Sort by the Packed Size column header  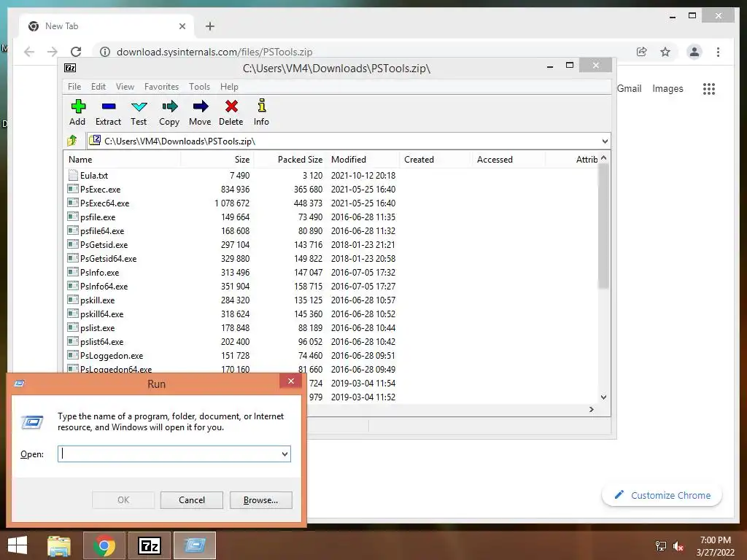pos(290,160)
